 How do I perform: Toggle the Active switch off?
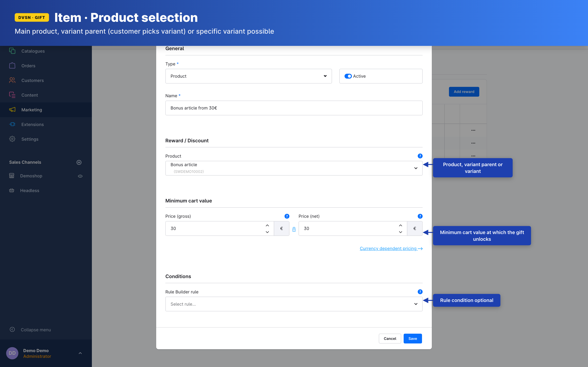click(x=348, y=76)
